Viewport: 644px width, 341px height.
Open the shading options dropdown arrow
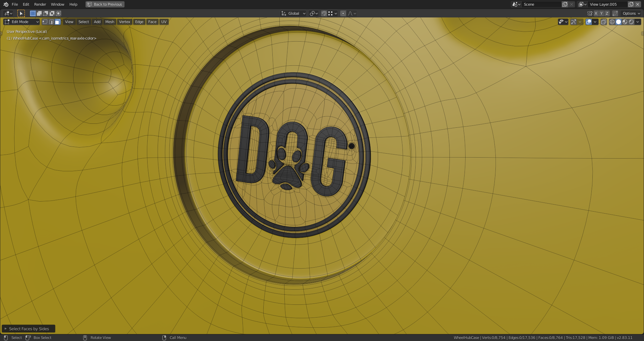point(638,22)
